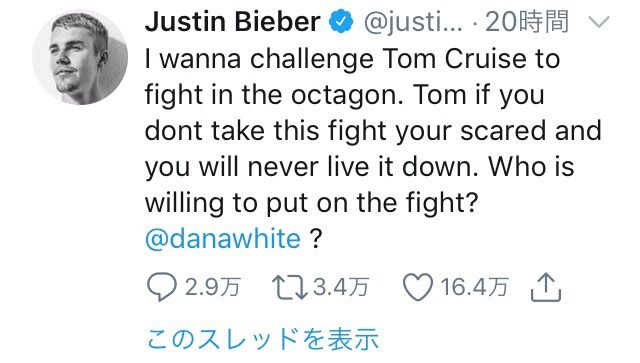This screenshot has height=363, width=640.
Task: Retweet using the arrows icon
Action: 290,287
